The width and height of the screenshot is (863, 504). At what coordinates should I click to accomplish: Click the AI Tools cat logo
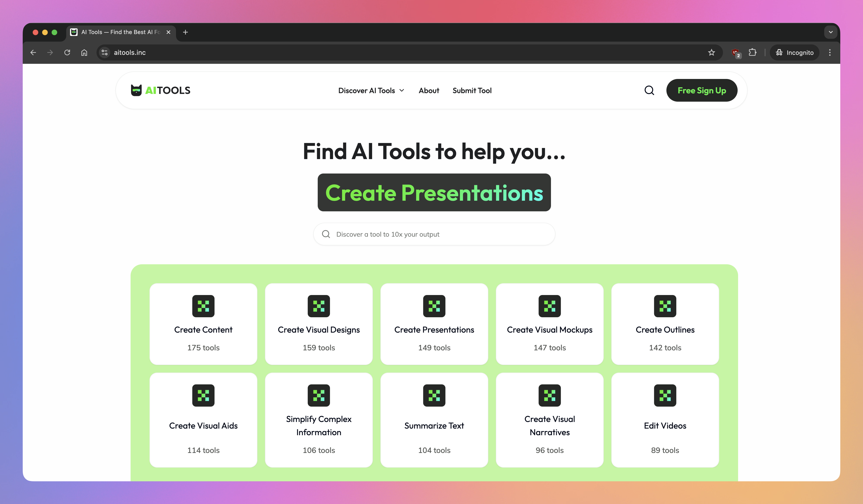click(x=136, y=90)
